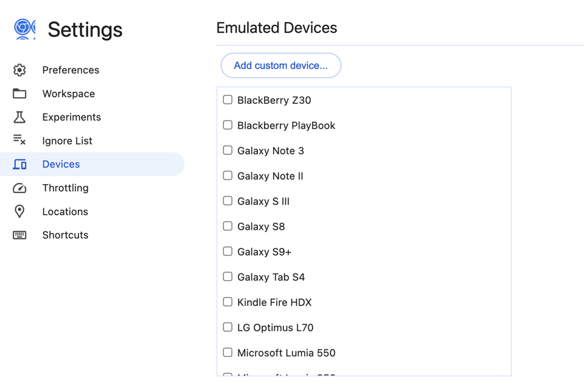584x392 pixels.
Task: Click the Shortcuts keyboard icon
Action: coord(19,235)
